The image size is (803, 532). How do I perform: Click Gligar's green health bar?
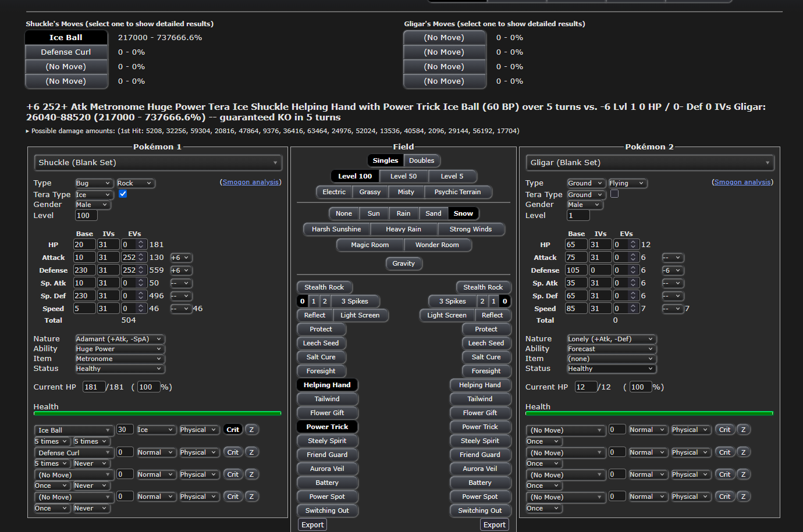pos(649,413)
